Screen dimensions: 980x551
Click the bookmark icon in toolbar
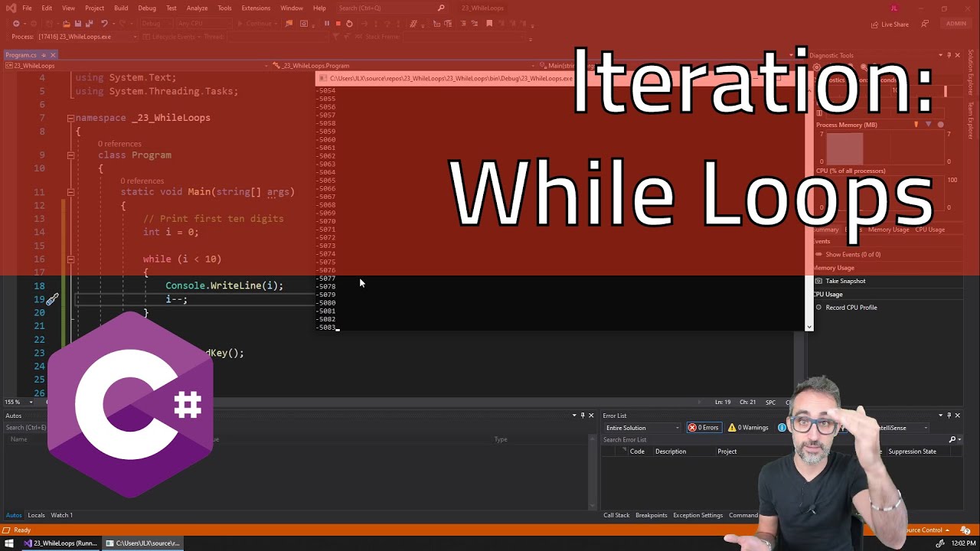coord(489,24)
